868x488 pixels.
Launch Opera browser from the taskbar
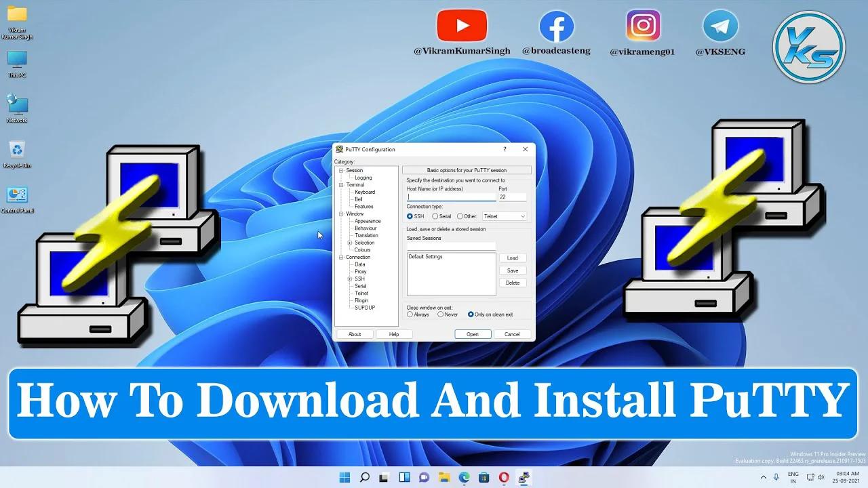[504, 477]
